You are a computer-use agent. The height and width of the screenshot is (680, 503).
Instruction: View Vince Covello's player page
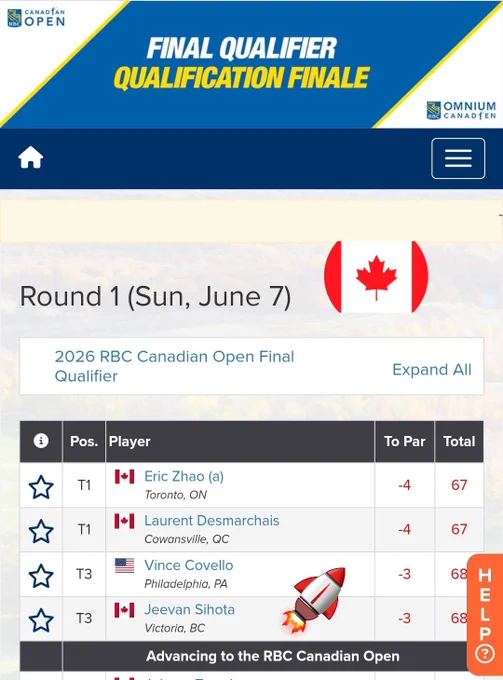[x=189, y=565]
